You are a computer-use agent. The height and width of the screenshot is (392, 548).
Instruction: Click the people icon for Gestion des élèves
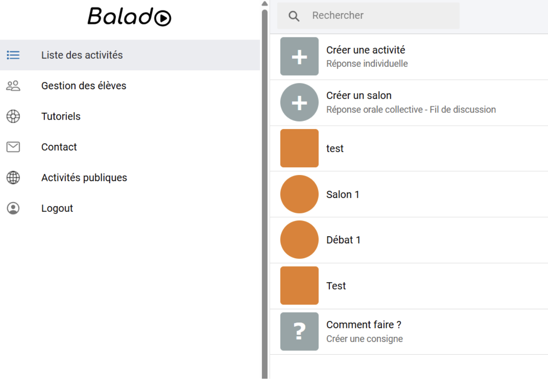click(x=13, y=86)
